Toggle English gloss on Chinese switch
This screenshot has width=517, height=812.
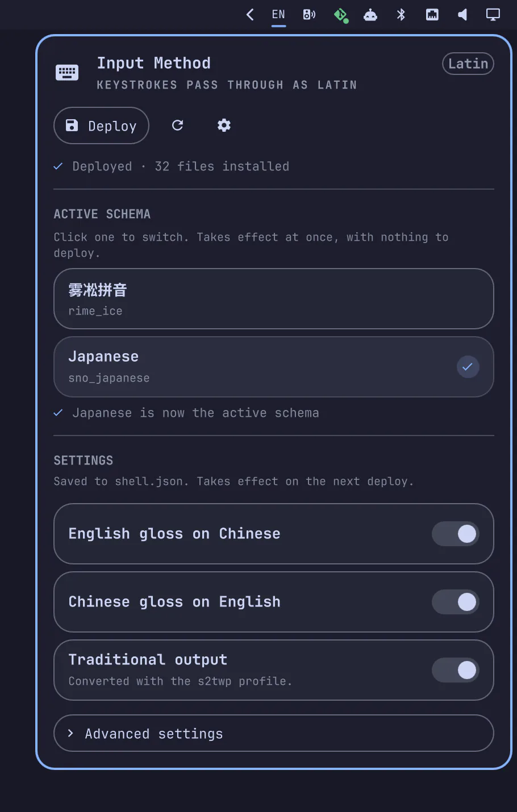[456, 534]
